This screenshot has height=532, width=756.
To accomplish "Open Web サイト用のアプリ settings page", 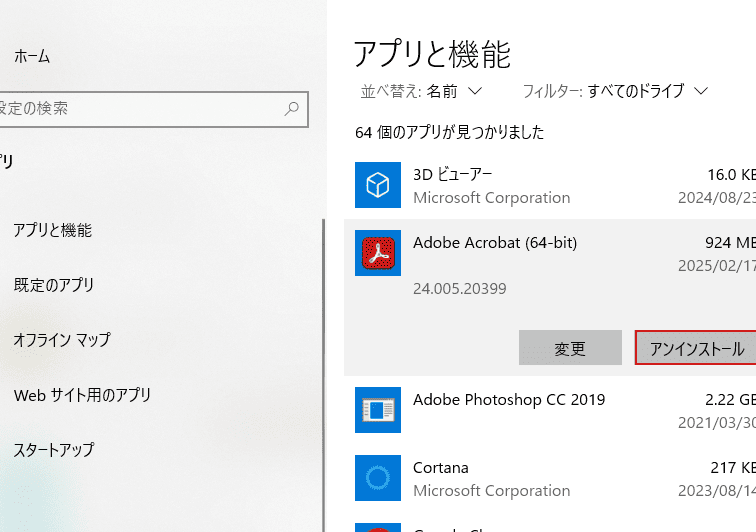I will [82, 395].
